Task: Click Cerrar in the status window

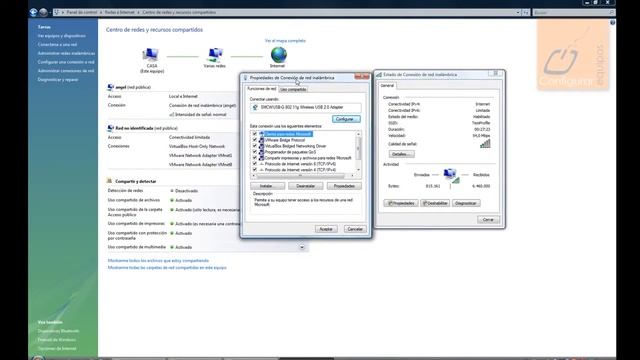Action: point(488,220)
